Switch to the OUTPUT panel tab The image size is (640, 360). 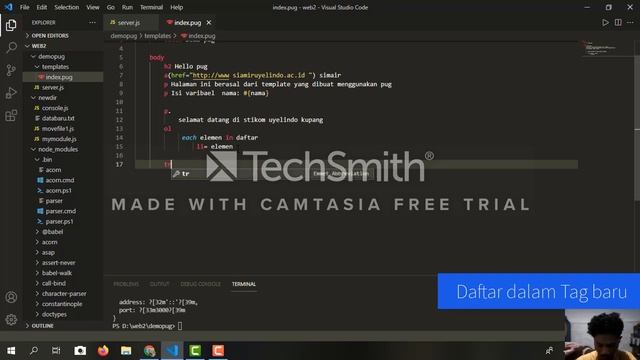point(159,284)
